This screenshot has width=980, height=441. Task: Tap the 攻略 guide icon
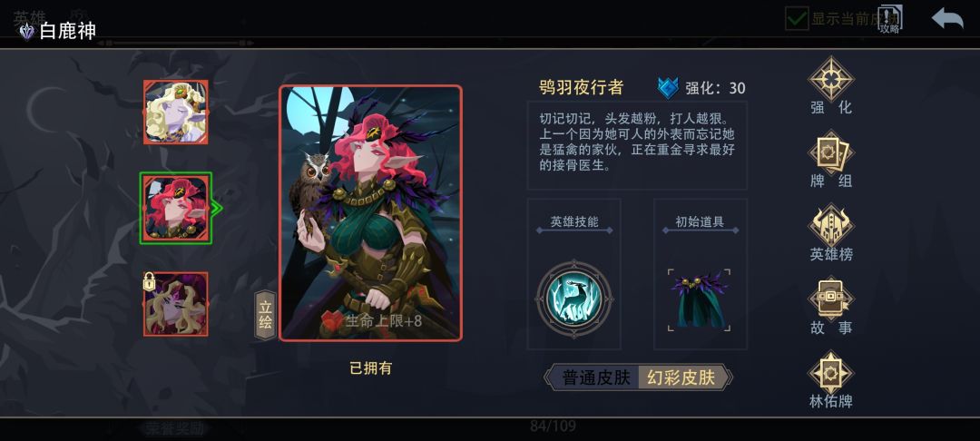[x=889, y=19]
